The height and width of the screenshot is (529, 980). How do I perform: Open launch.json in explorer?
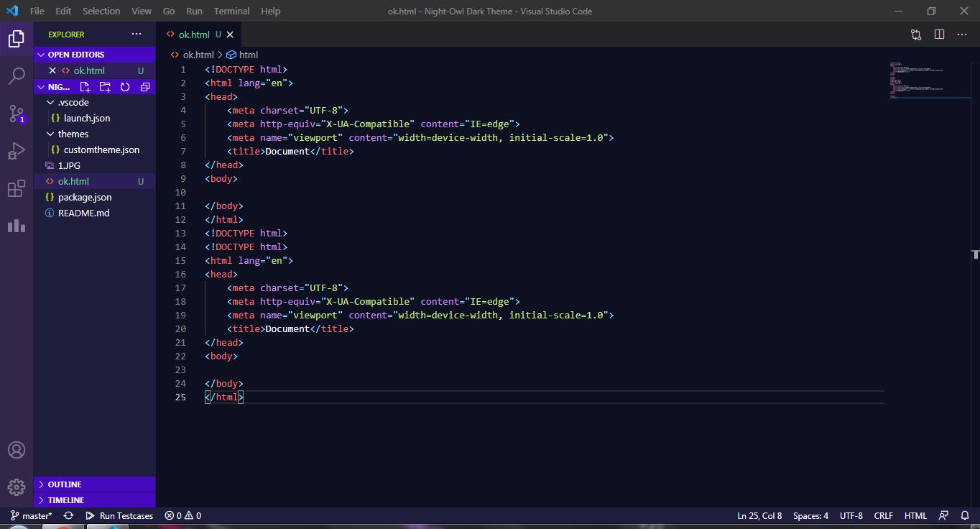tap(94, 118)
